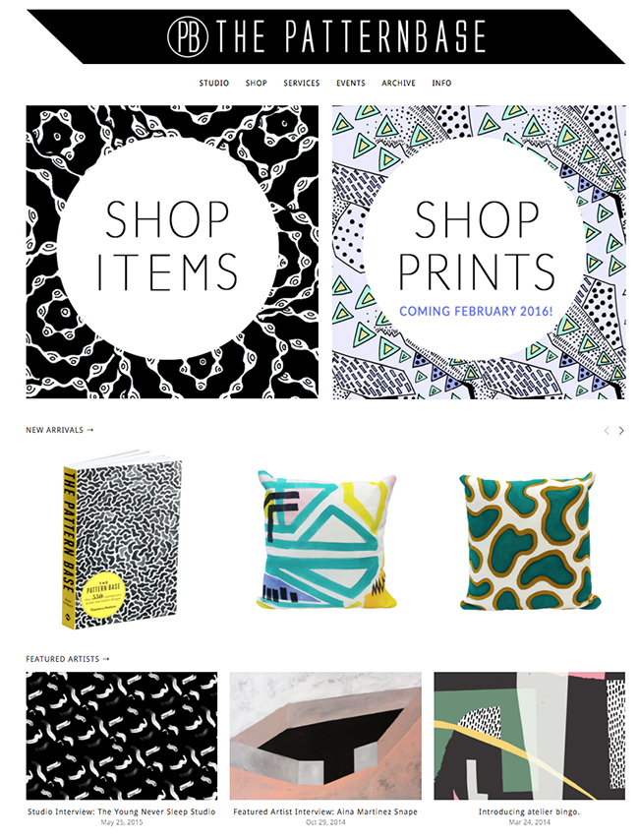
Task: Open Aina Martinez Snape interview title link
Action: [x=325, y=811]
